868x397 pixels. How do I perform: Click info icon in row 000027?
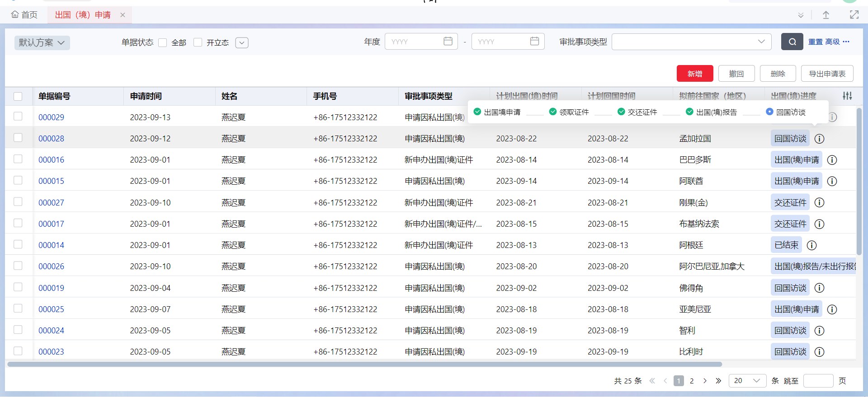pos(819,203)
